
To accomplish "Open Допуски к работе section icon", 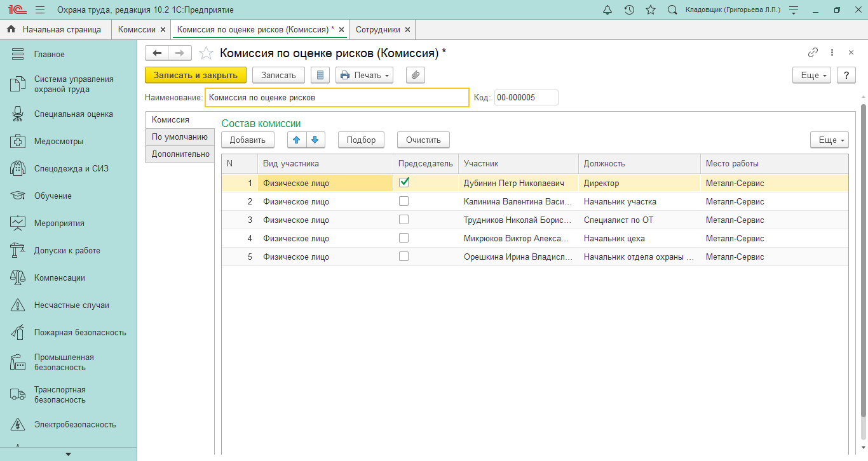I will coord(18,250).
